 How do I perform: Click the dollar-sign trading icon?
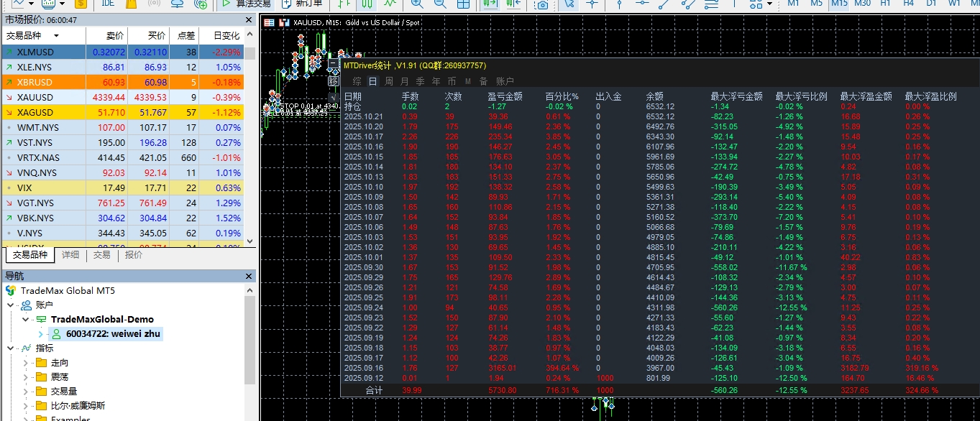(81, 4)
